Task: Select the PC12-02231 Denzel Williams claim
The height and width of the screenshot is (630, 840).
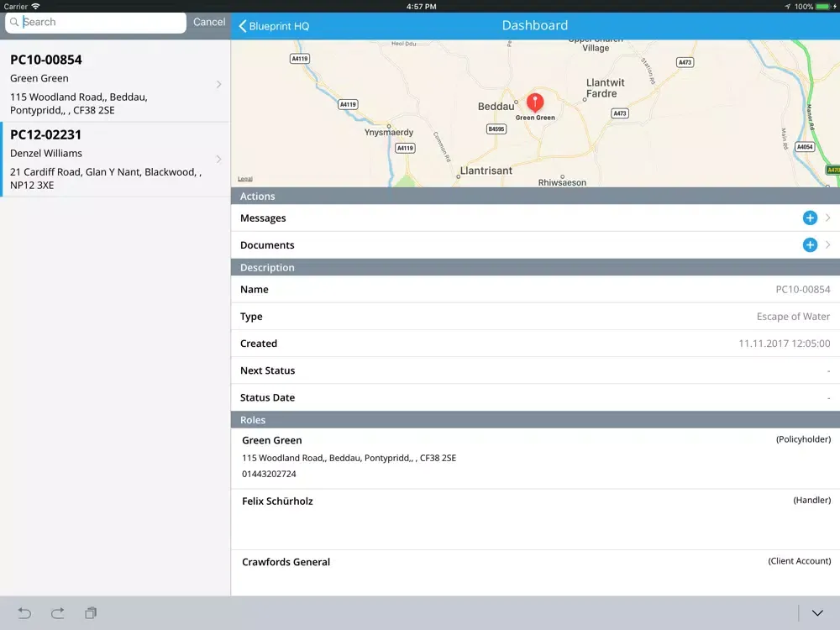Action: [109, 160]
